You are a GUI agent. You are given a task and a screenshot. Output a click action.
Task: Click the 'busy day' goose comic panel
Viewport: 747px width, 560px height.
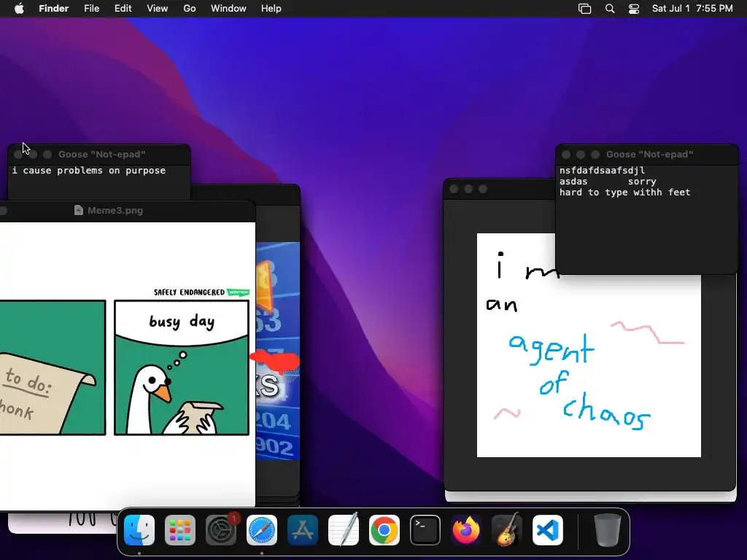coord(182,367)
